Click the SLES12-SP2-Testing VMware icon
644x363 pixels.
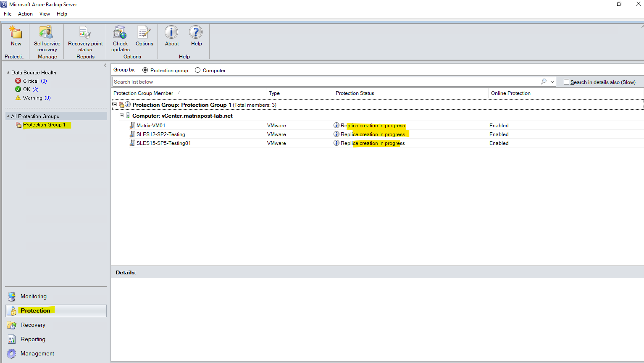click(132, 134)
